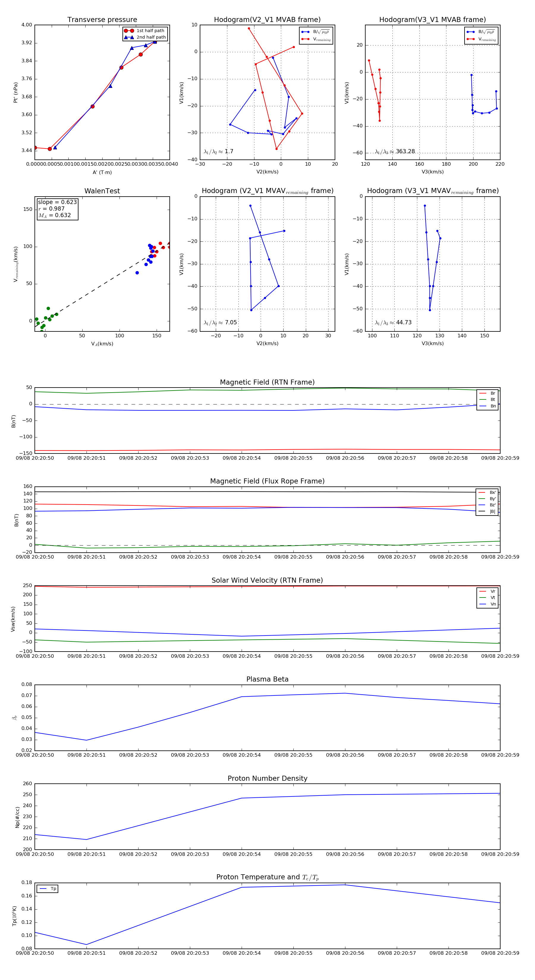Image resolution: width=535 pixels, height=980 pixels.
Task: Click the 'Plasma Beta' plot title
Action: (x=267, y=679)
